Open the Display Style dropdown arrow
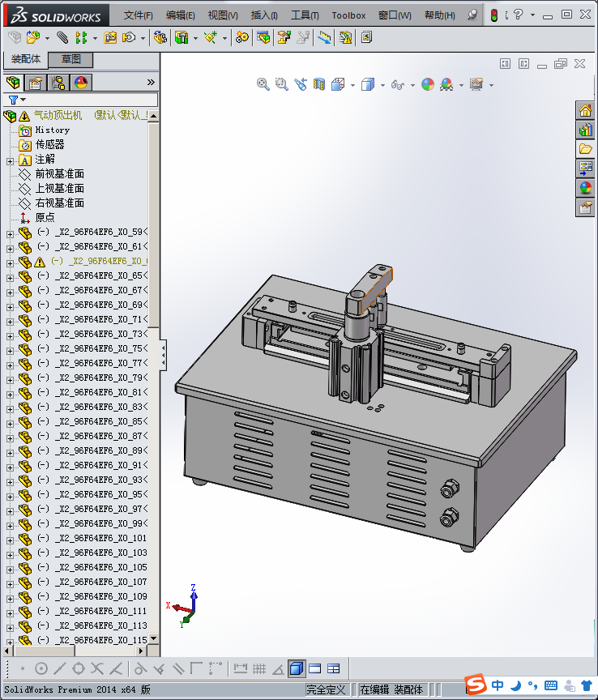 [382, 85]
